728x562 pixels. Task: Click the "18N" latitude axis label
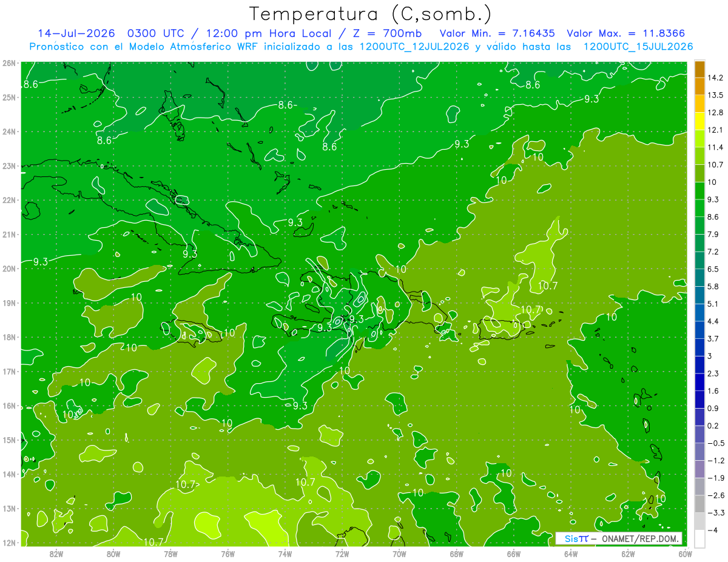tap(9, 338)
